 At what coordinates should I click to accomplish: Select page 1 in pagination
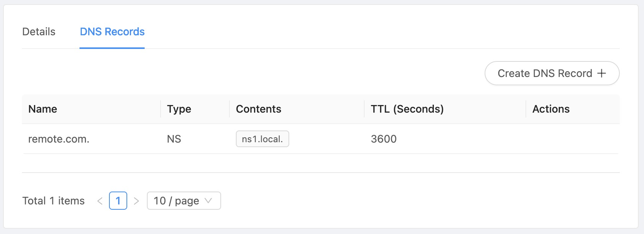pos(118,201)
